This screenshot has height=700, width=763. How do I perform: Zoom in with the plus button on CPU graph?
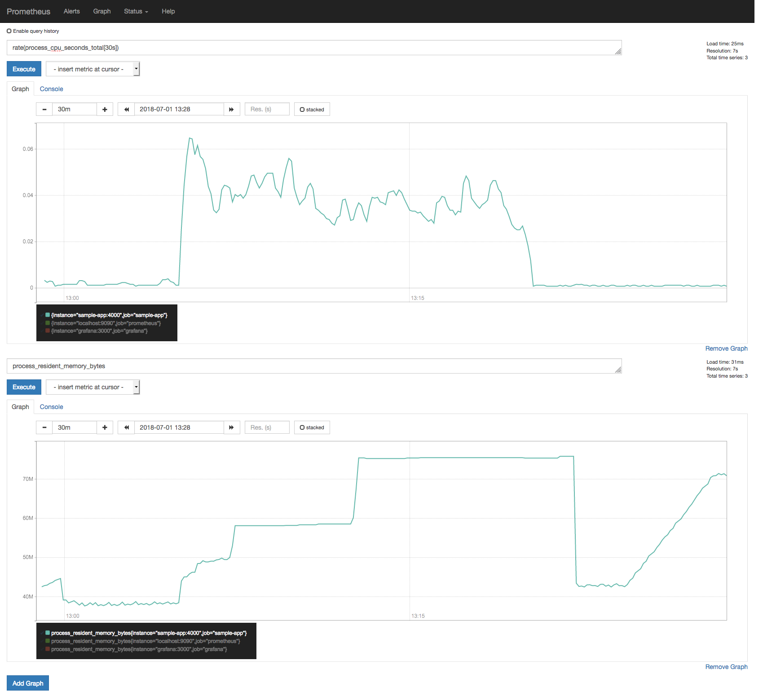pyautogui.click(x=105, y=109)
